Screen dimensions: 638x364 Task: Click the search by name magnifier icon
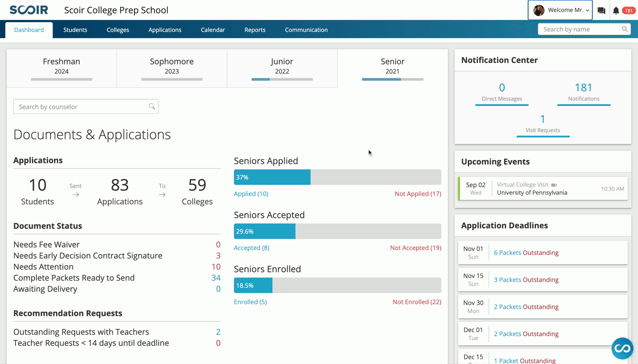625,29
